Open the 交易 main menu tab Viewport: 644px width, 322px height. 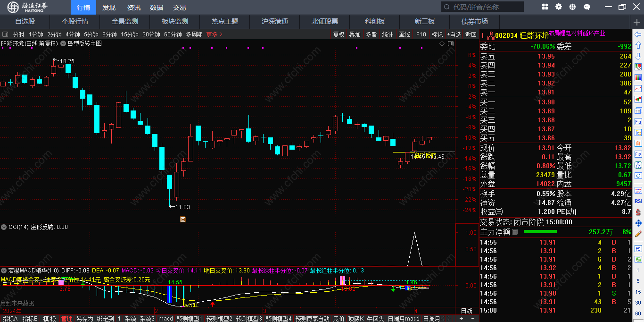pos(180,8)
